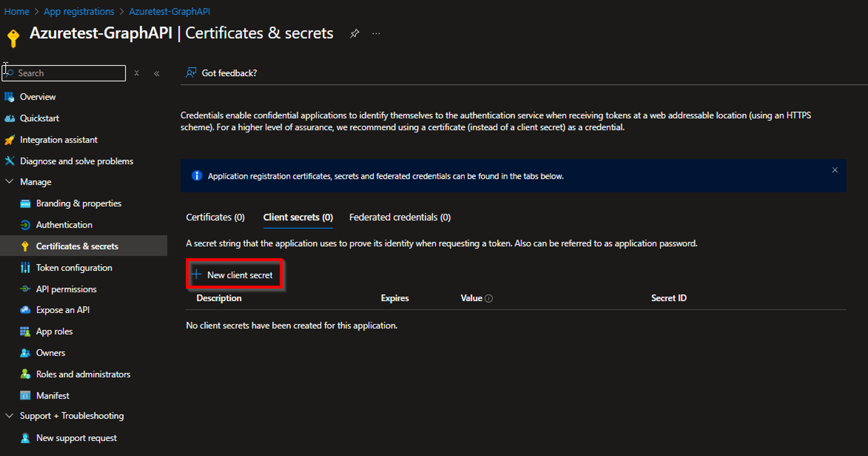Collapse the Manage section

point(9,182)
